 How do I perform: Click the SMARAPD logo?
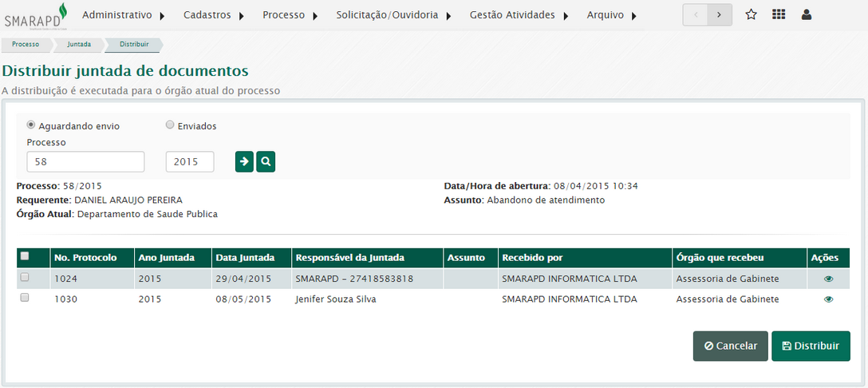tap(36, 16)
